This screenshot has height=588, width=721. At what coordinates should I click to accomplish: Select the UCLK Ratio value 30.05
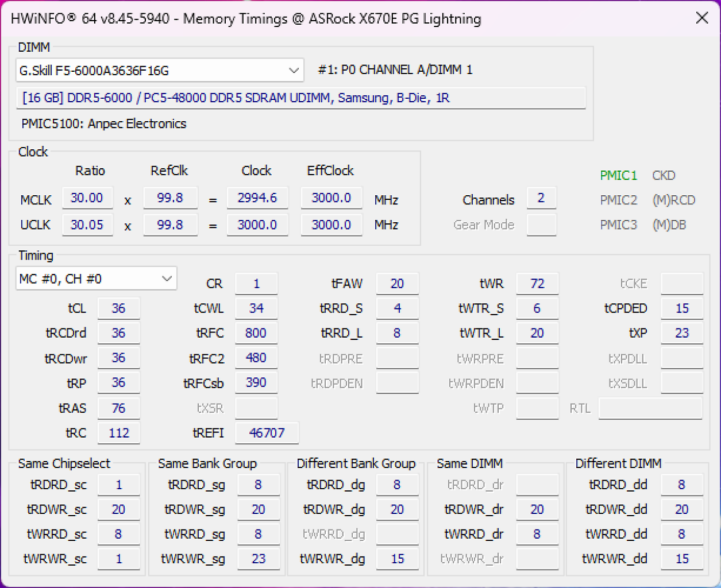pos(87,225)
